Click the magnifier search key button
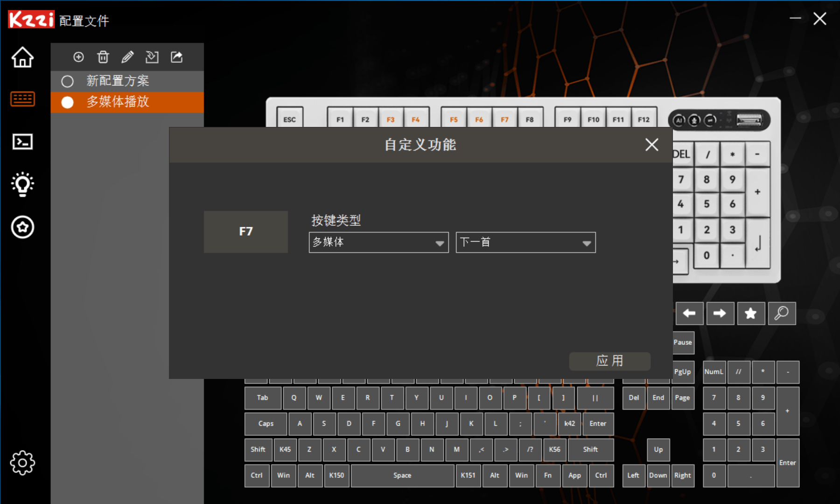 pyautogui.click(x=781, y=313)
